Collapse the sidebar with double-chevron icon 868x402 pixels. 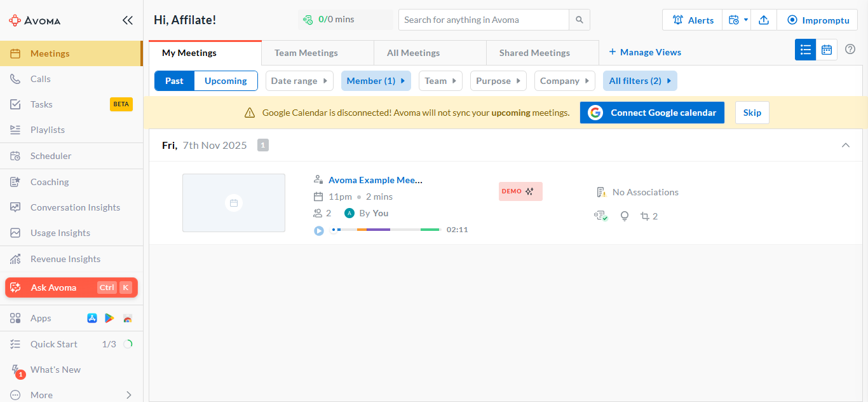128,20
